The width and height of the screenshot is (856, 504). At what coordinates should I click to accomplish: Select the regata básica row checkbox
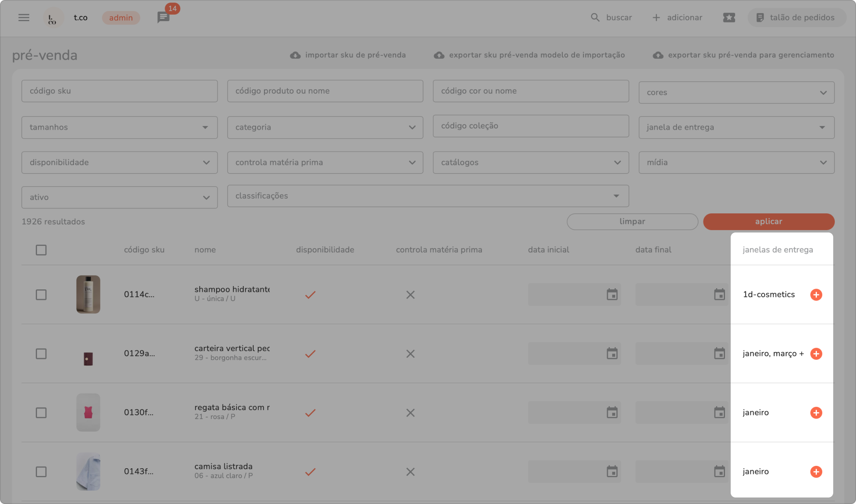pos(41,413)
